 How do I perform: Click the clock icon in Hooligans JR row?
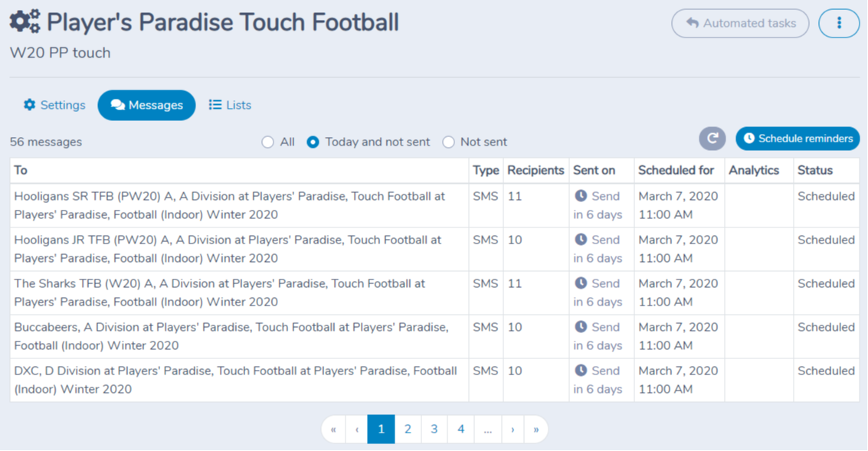[581, 240]
